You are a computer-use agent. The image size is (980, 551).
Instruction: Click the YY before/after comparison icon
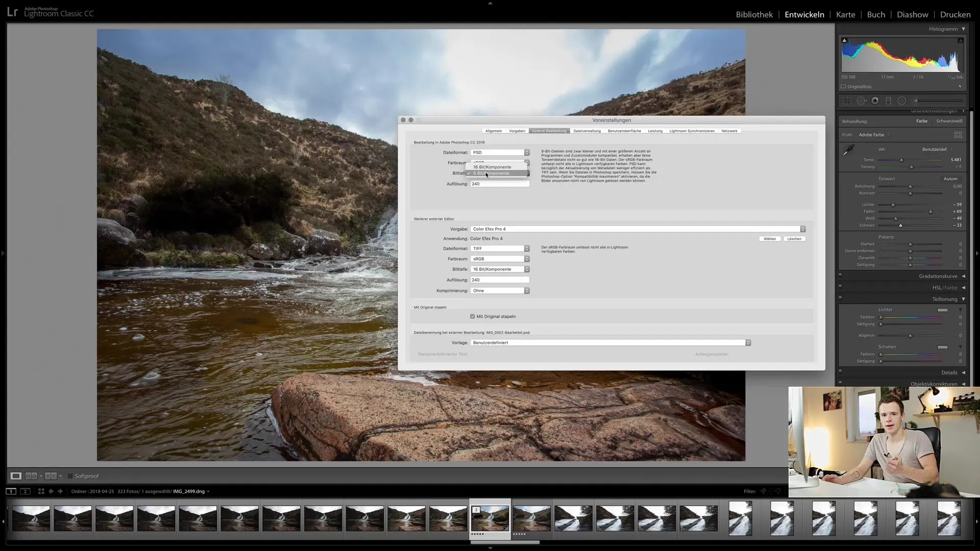(51, 476)
